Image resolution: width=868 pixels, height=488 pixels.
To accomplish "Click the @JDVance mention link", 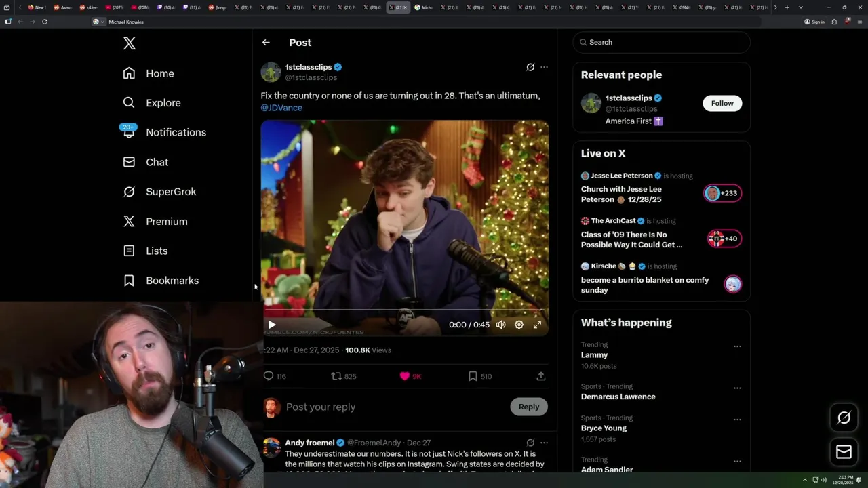I will 281,108.
